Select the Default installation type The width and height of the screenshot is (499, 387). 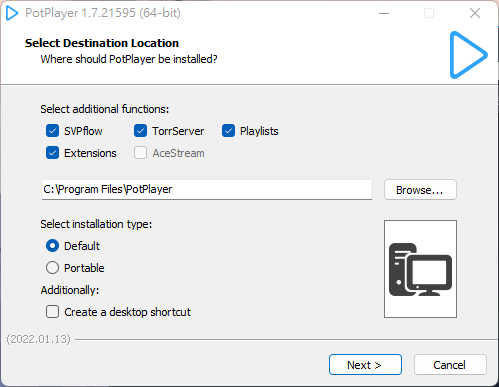52,246
